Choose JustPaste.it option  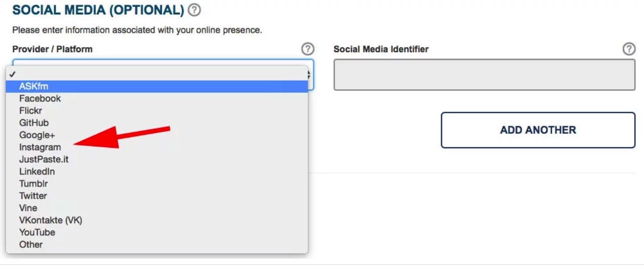44,159
